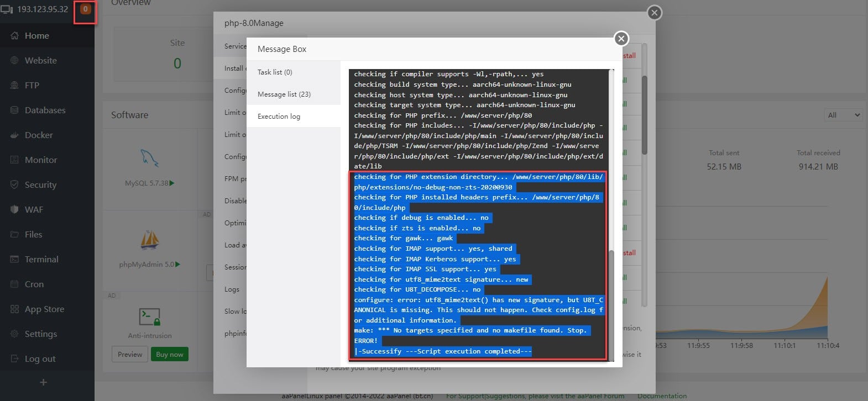This screenshot has width=868, height=401.
Task: Click the php-8.0Manage window scrollbar
Action: pyautogui.click(x=644, y=115)
